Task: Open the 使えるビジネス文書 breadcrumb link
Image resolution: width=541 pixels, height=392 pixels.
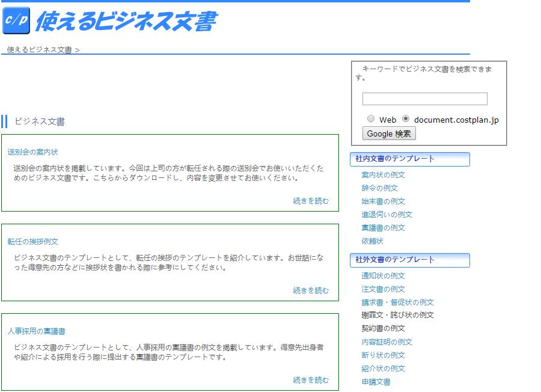Action: coord(39,50)
